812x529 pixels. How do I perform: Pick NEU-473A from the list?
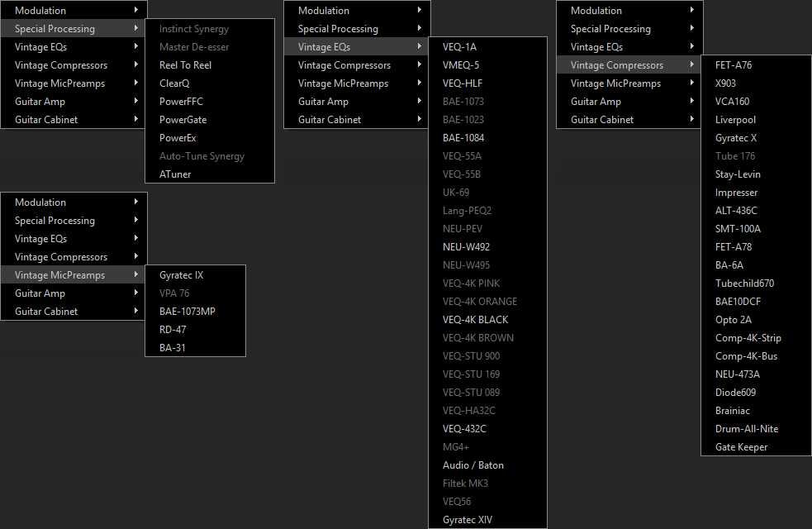(756, 374)
